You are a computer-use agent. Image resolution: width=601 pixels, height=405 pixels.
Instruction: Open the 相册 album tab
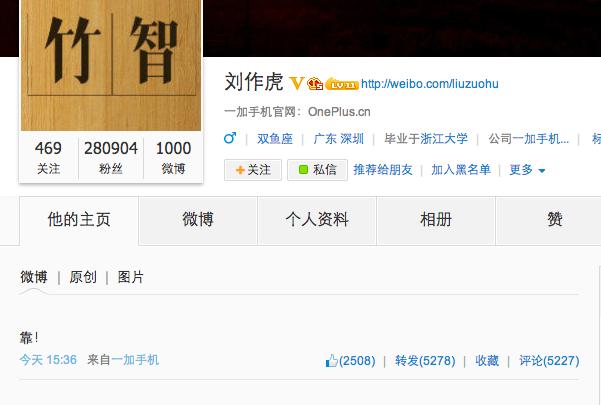(436, 220)
